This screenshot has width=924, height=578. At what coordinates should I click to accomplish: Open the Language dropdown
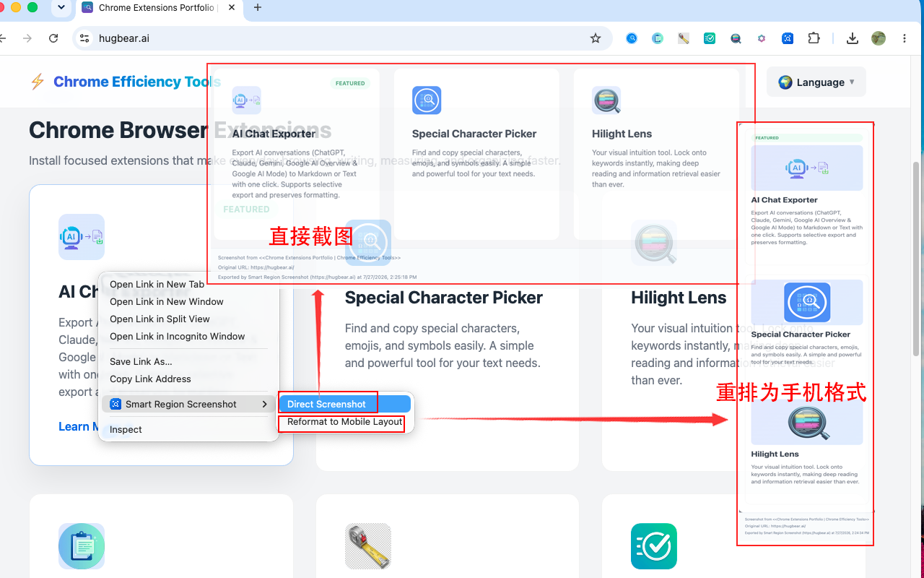(816, 82)
